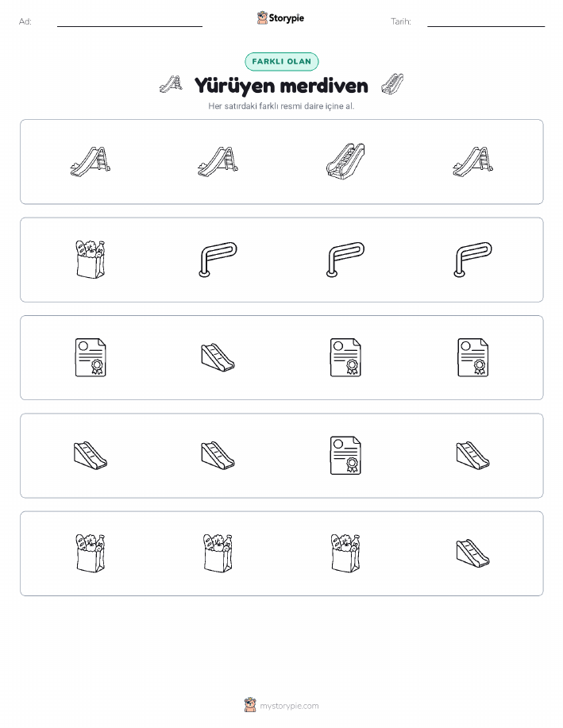Click the FARKLI OLAN badge
The width and height of the screenshot is (563, 728).
point(281,62)
